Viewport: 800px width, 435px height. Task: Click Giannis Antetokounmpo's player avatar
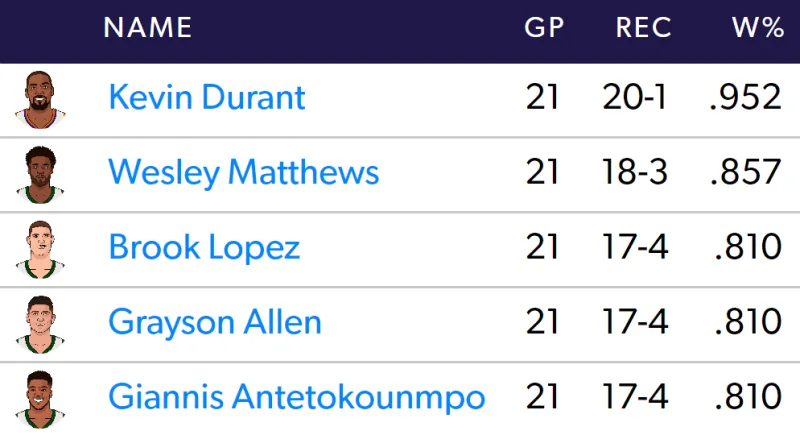40,400
